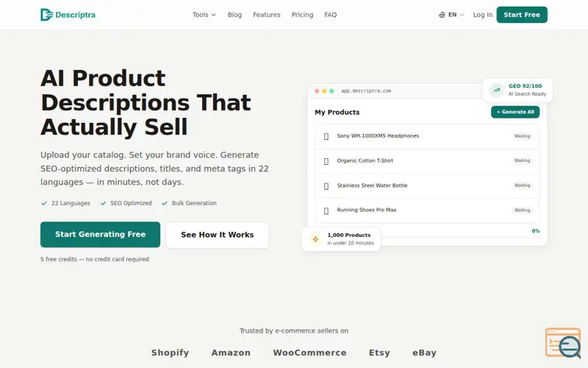Click the Shopify platform name
This screenshot has height=368, width=588.
coord(170,353)
